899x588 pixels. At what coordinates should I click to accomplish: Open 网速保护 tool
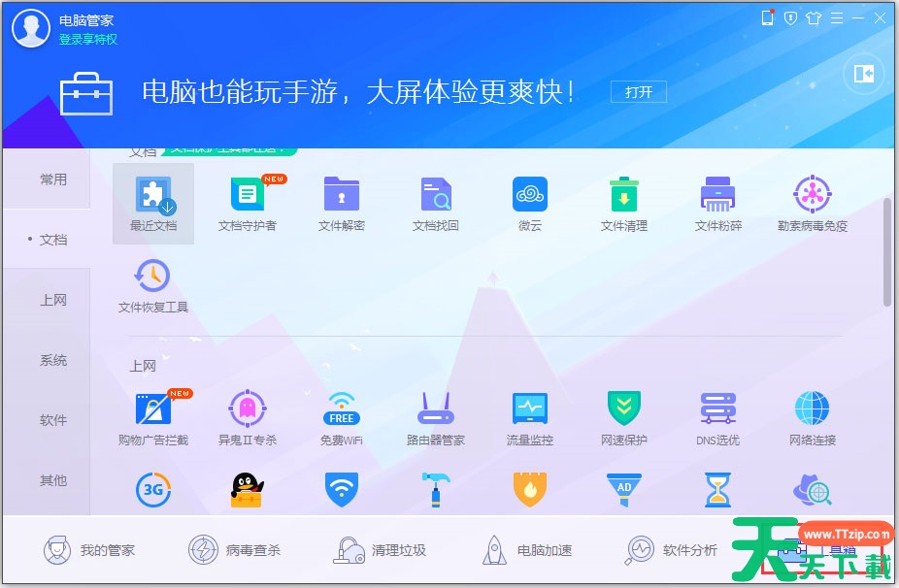click(624, 418)
